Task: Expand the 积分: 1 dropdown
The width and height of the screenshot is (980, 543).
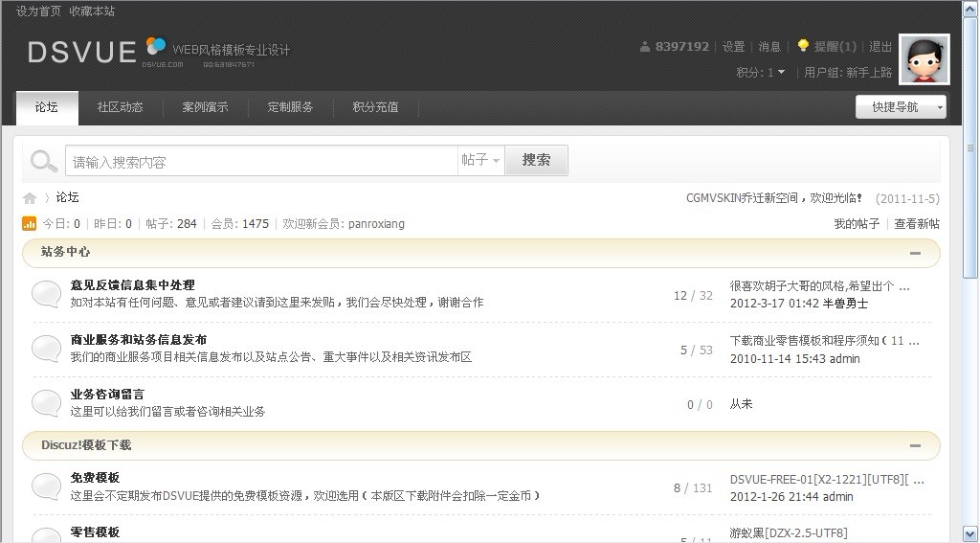Action: [x=761, y=73]
